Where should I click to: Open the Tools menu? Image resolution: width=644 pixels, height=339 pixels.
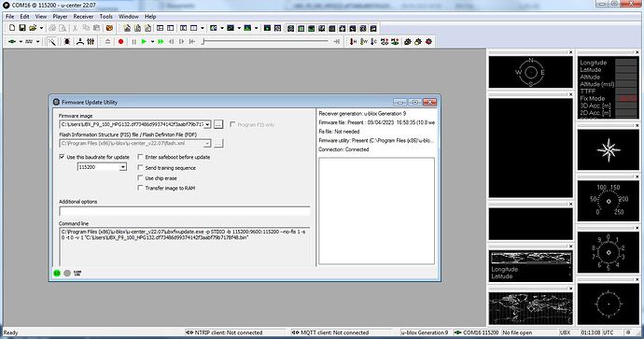(106, 17)
